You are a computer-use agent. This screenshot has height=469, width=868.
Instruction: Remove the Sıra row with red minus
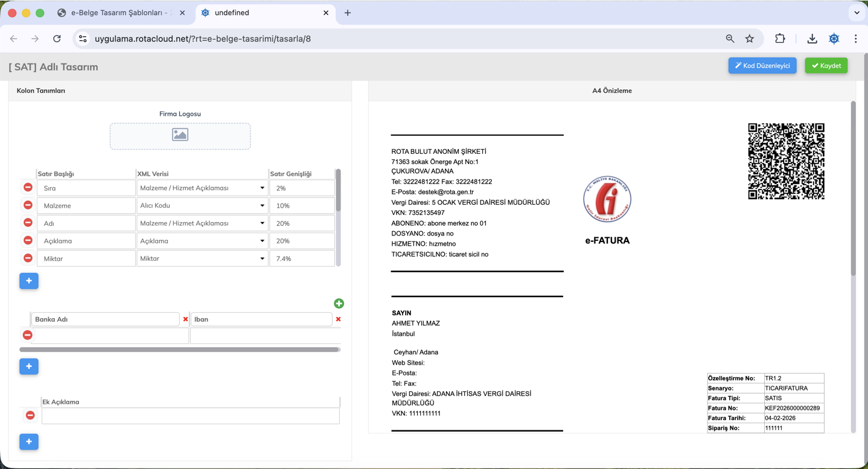pos(28,188)
